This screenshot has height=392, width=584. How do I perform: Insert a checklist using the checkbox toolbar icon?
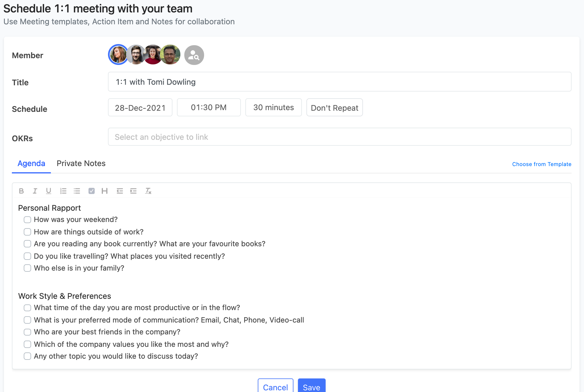click(x=91, y=191)
